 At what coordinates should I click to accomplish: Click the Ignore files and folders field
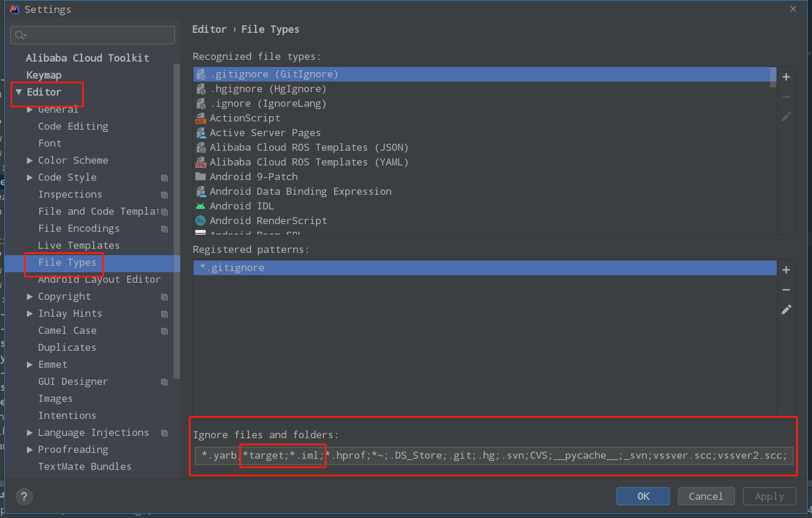pyautogui.click(x=494, y=455)
